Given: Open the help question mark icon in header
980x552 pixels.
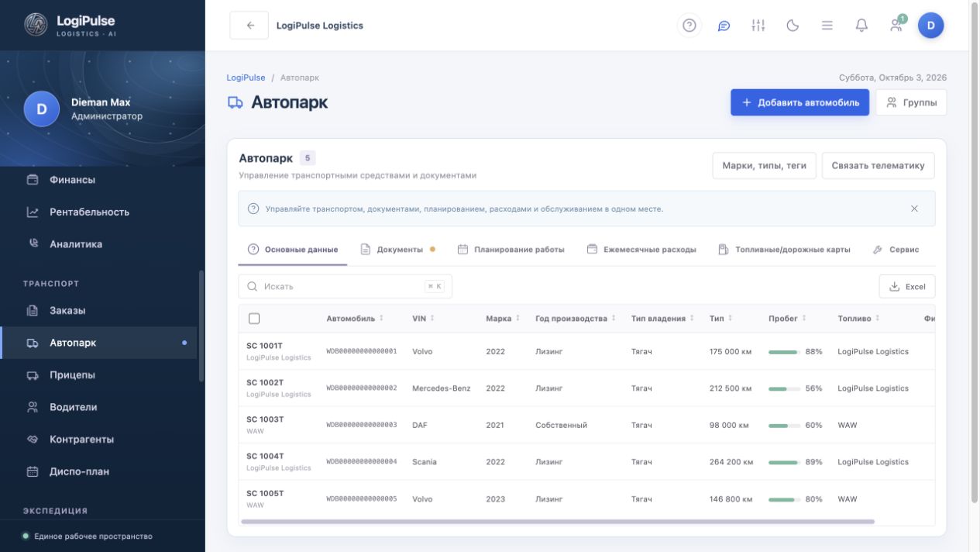Looking at the screenshot, I should pos(689,26).
